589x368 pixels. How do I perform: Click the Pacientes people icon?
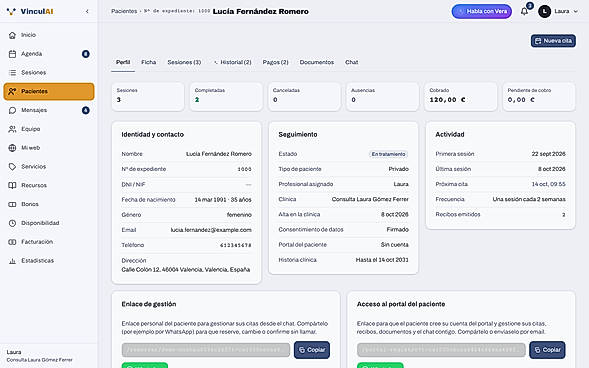tap(12, 91)
